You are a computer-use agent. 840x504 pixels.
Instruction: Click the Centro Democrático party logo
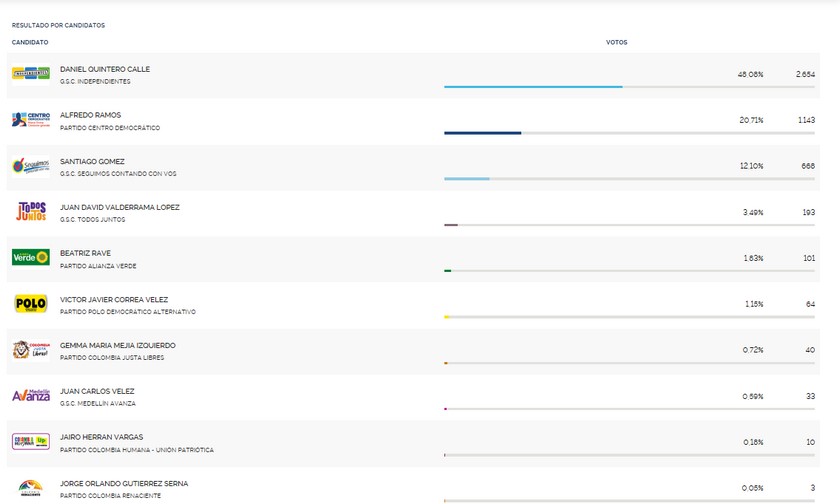[30, 120]
